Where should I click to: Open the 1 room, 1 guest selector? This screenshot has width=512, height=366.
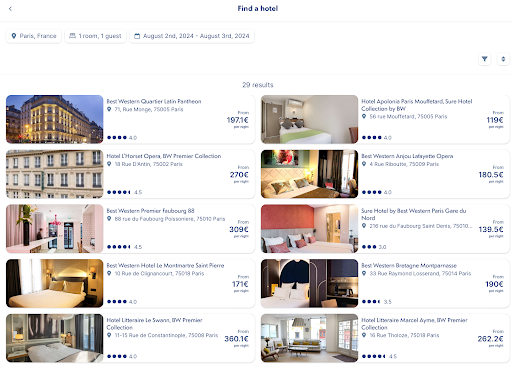click(x=95, y=36)
